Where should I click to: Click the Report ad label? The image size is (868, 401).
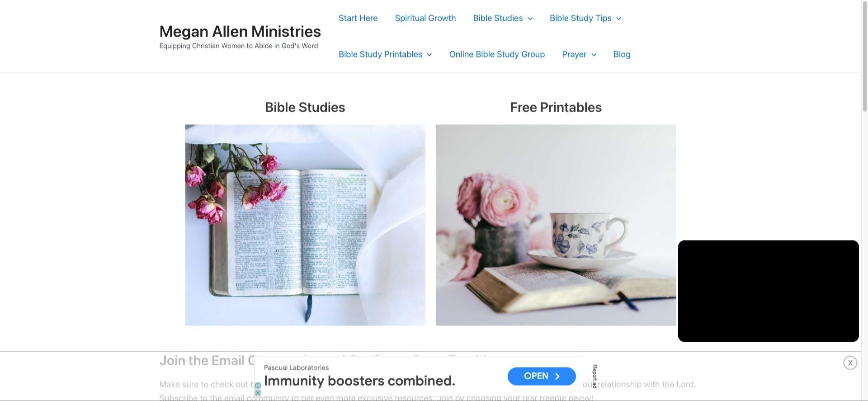(594, 376)
